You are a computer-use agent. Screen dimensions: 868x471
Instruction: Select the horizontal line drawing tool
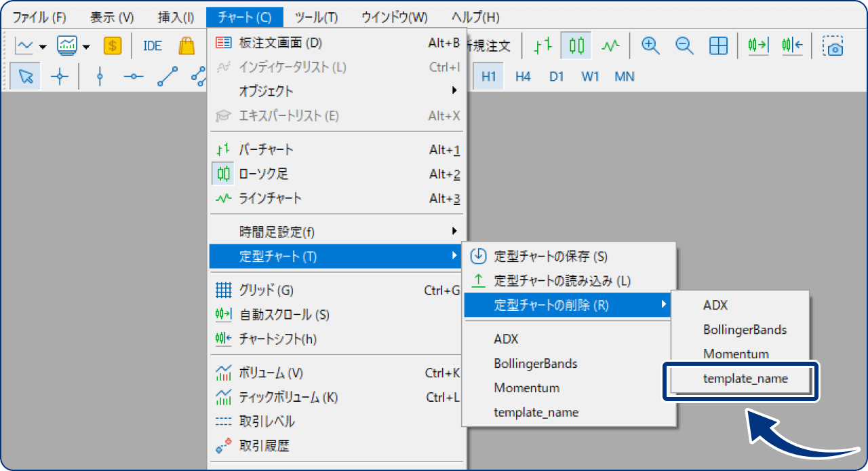coord(134,77)
